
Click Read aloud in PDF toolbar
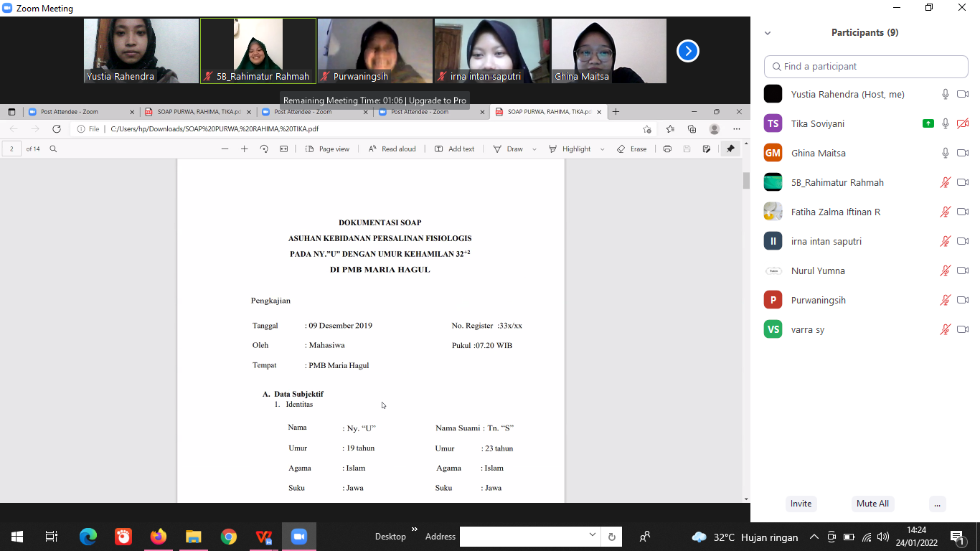point(392,149)
